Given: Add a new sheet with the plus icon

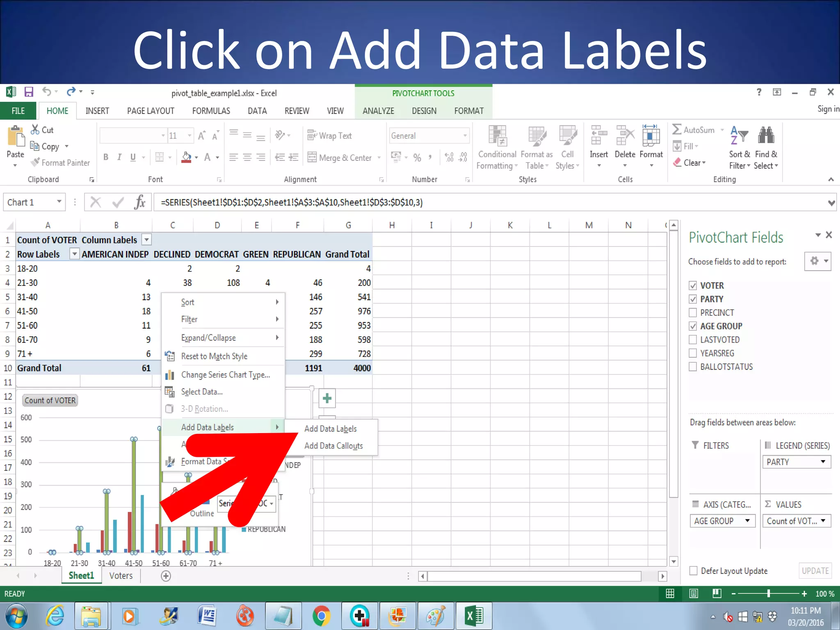Looking at the screenshot, I should [166, 576].
